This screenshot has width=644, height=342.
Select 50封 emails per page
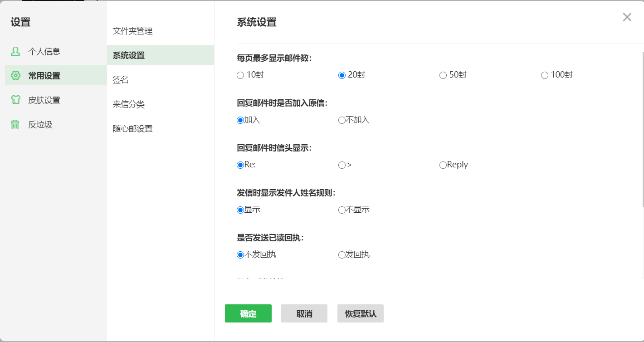click(x=443, y=75)
